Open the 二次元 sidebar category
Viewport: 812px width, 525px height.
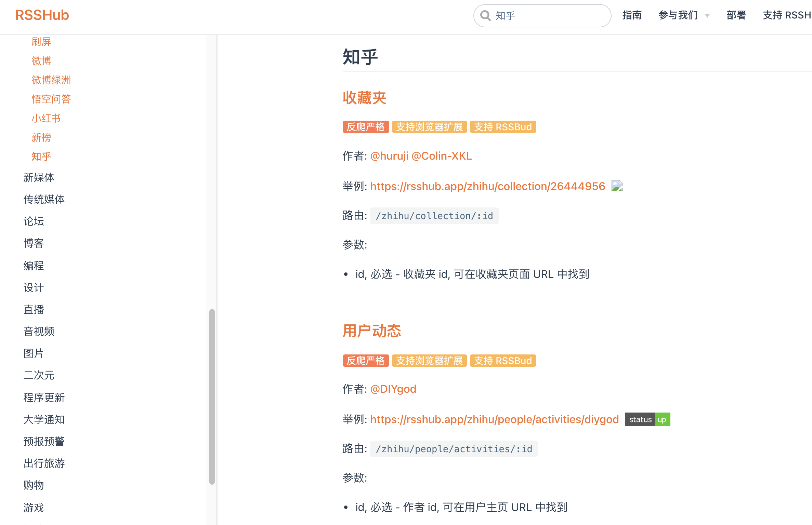(39, 375)
